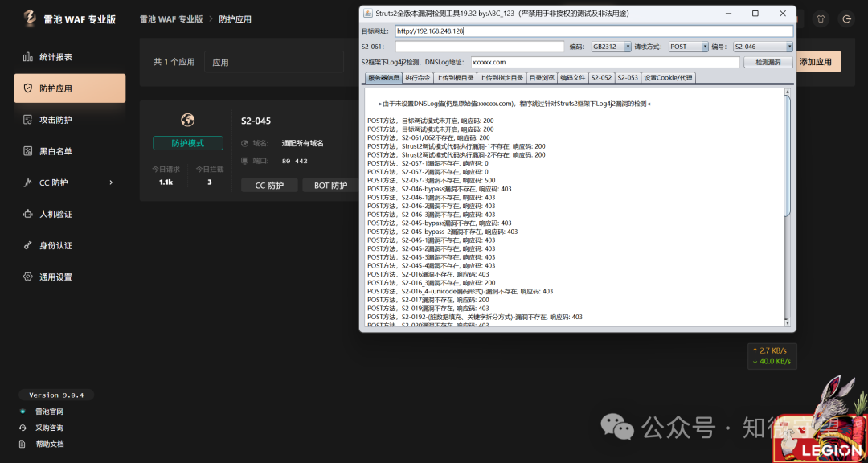Image resolution: width=868 pixels, height=463 pixels.
Task: Click the scrollbar down arrow in results pane
Action: pos(787,323)
